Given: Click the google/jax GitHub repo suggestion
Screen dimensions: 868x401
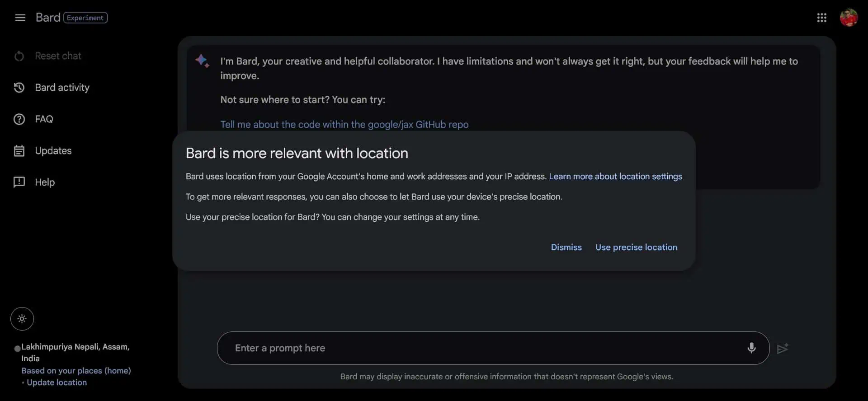Looking at the screenshot, I should [x=344, y=125].
